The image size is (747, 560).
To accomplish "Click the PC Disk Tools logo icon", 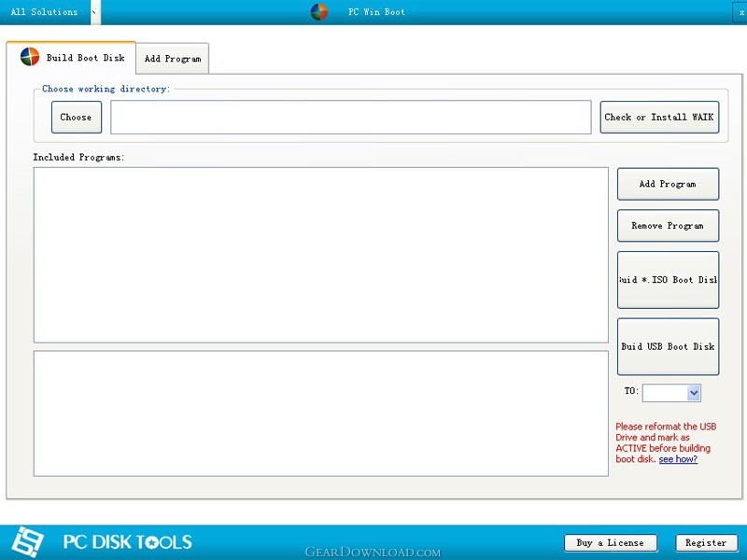I will click(x=28, y=542).
